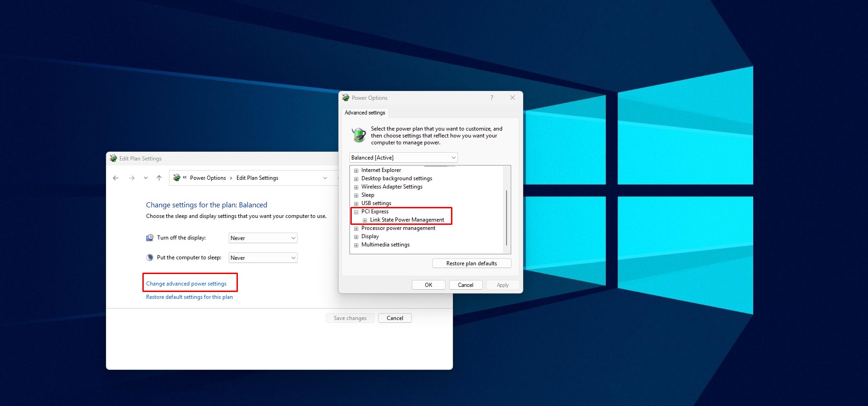Close the Power Options dialog

pyautogui.click(x=513, y=97)
